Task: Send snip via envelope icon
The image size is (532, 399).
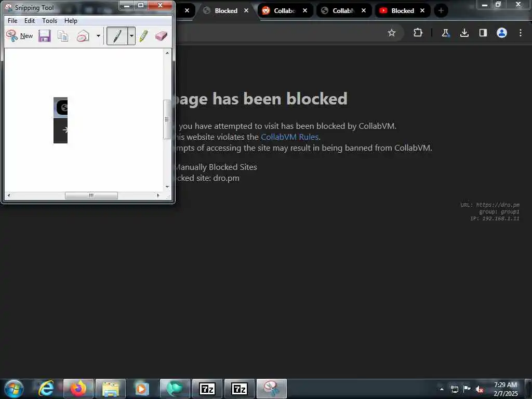Action: pyautogui.click(x=83, y=36)
